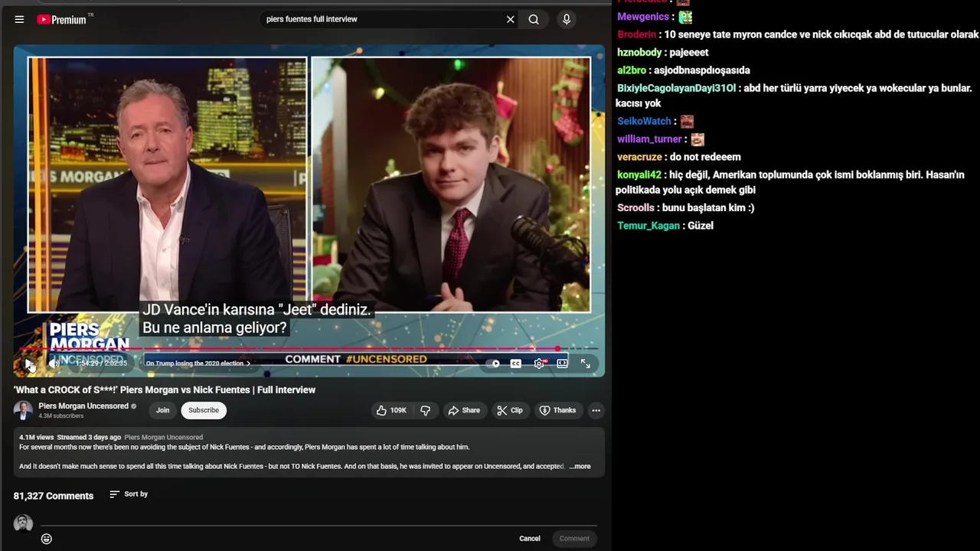Open emoji picker for comment
This screenshot has width=980, height=551.
click(47, 539)
